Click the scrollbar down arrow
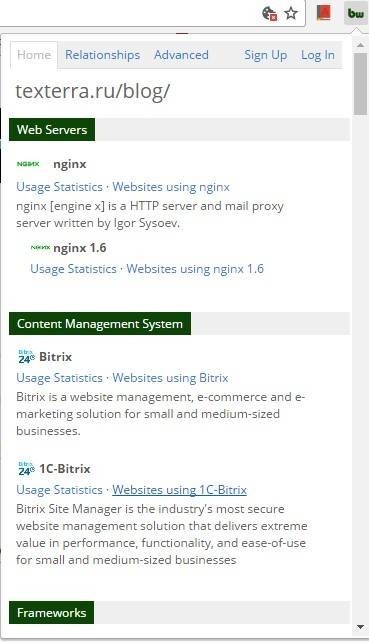Image resolution: width=369 pixels, height=643 pixels. (360, 627)
